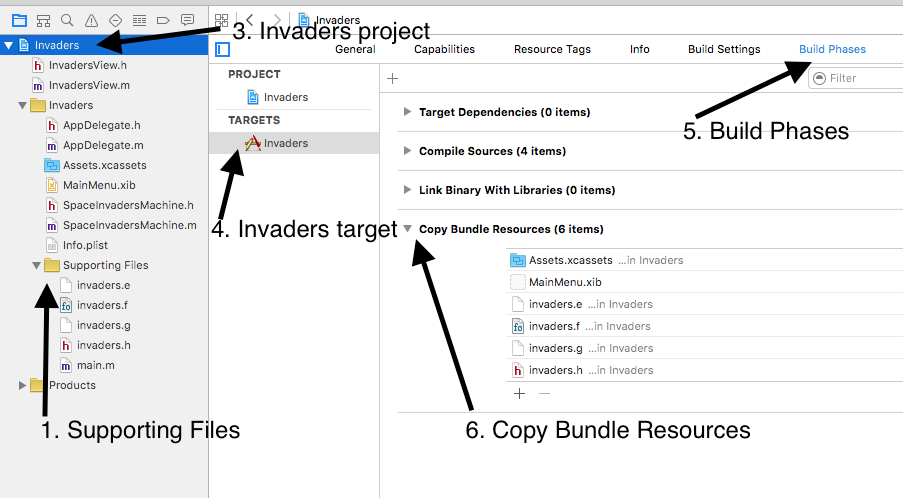Image resolution: width=903 pixels, height=498 pixels.
Task: Open the Issue navigator warning icon
Action: [x=91, y=21]
